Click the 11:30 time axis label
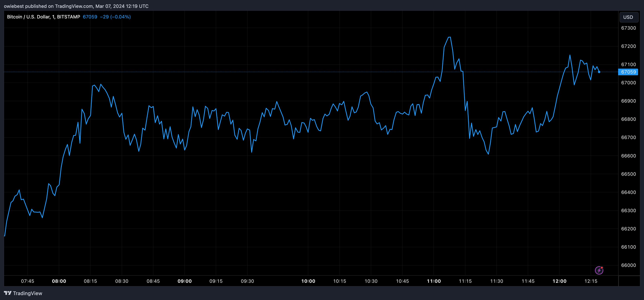644x300 pixels. tap(497, 281)
